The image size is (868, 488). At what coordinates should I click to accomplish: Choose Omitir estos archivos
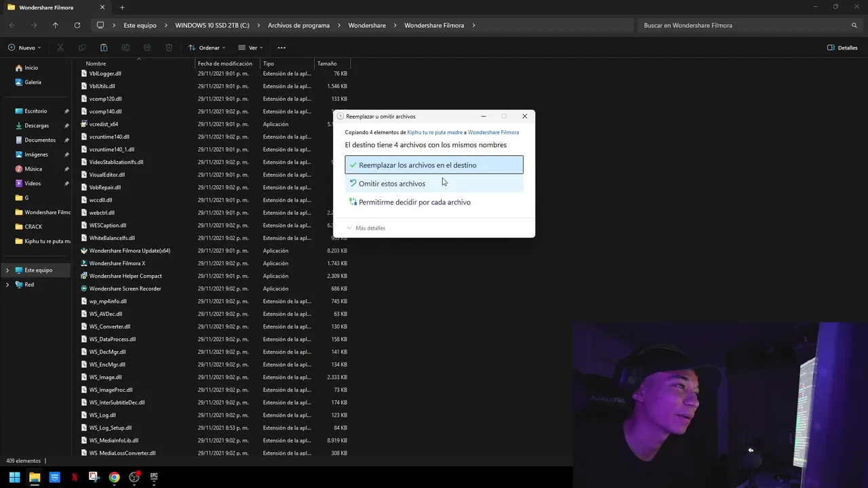[434, 184]
